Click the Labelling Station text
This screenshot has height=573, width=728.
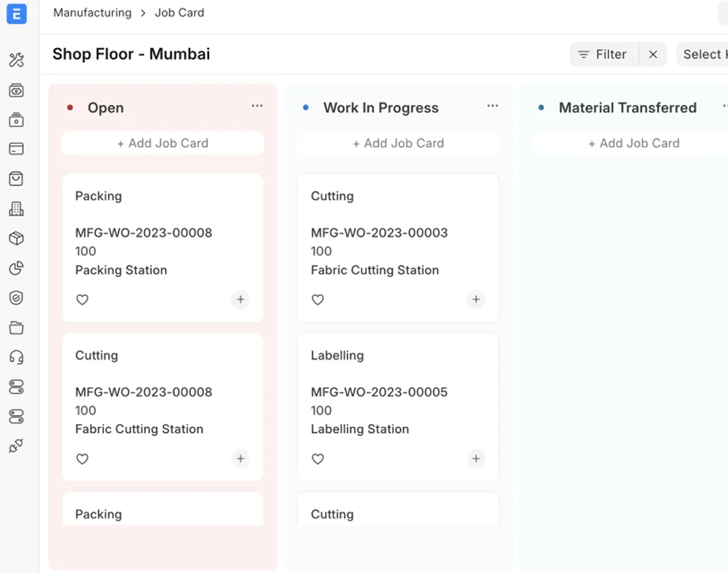pos(360,429)
